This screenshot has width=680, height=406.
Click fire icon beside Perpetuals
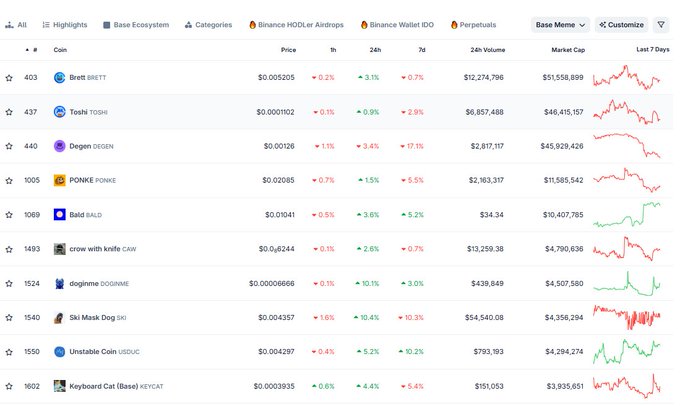(454, 25)
